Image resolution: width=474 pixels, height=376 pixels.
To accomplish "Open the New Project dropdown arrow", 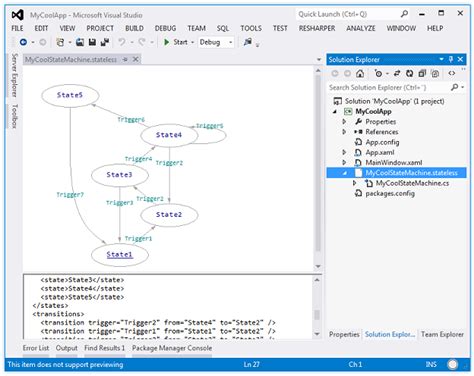I will (x=70, y=42).
